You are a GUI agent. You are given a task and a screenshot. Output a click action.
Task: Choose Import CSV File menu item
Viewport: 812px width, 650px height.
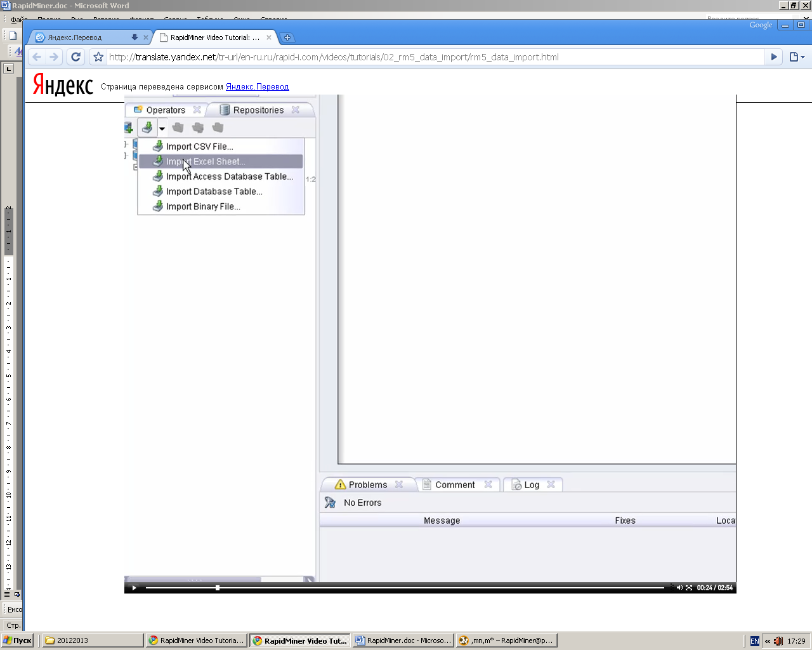click(221, 147)
